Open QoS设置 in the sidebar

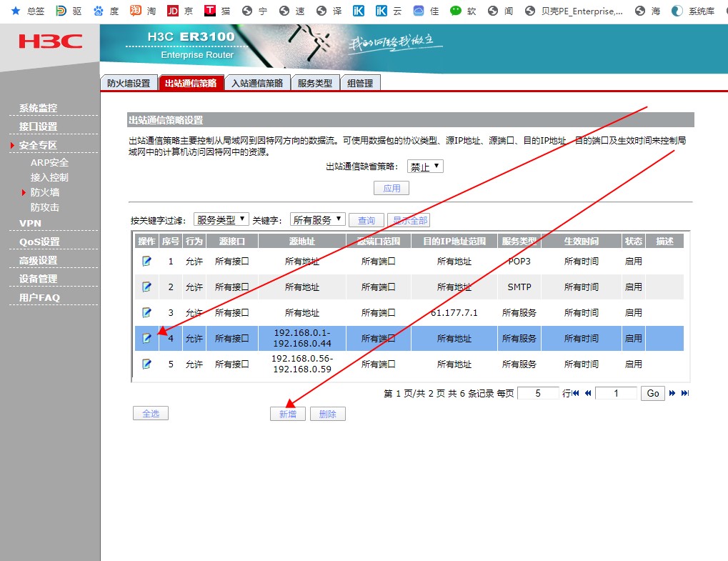39,242
